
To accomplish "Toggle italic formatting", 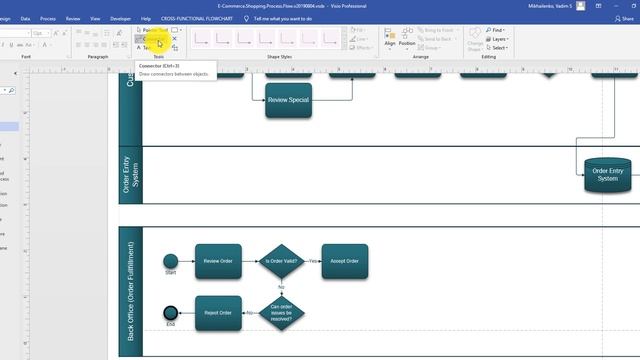I will point(3,45).
